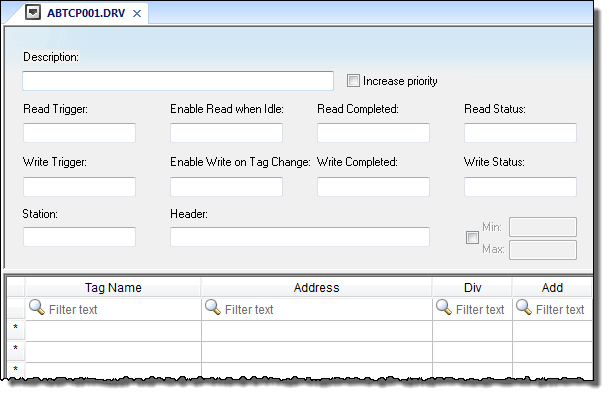The width and height of the screenshot is (609, 398).
Task: Select the ABTCP001.DRV tab
Action: pyautogui.click(x=86, y=13)
